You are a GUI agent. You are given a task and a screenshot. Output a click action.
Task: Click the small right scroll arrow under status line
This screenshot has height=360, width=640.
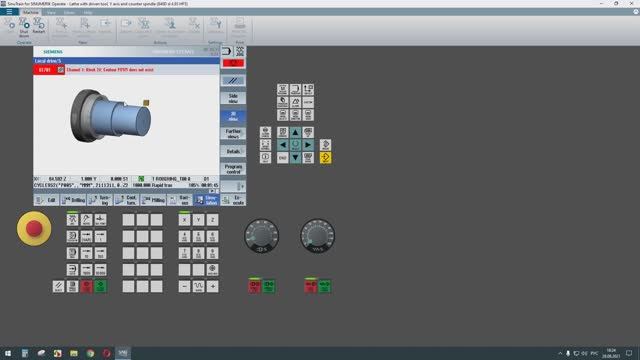[212, 191]
